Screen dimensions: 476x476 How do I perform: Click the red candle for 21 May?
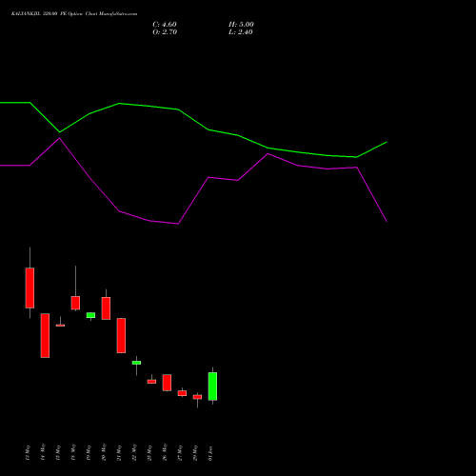(x=121, y=335)
